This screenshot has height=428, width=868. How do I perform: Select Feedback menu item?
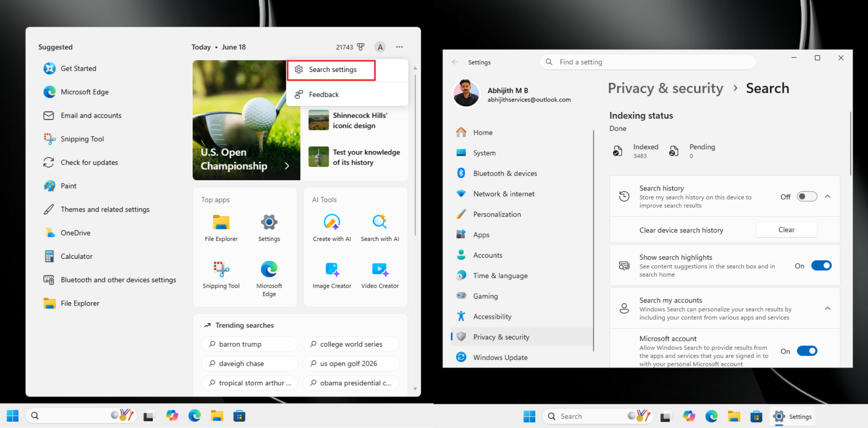347,95
